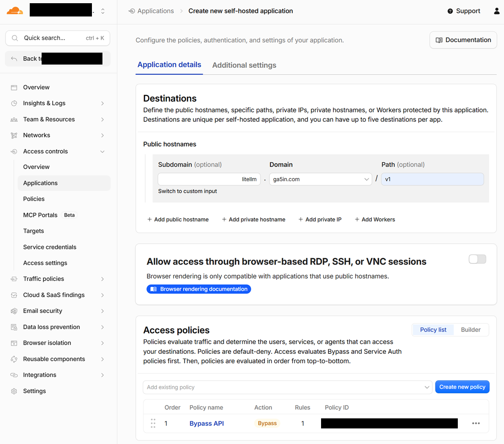Switch to Application details tab

[x=169, y=65]
